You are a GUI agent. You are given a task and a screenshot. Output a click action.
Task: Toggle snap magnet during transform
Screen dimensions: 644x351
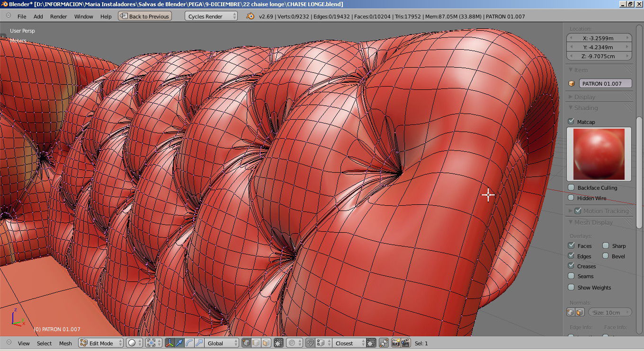310,343
